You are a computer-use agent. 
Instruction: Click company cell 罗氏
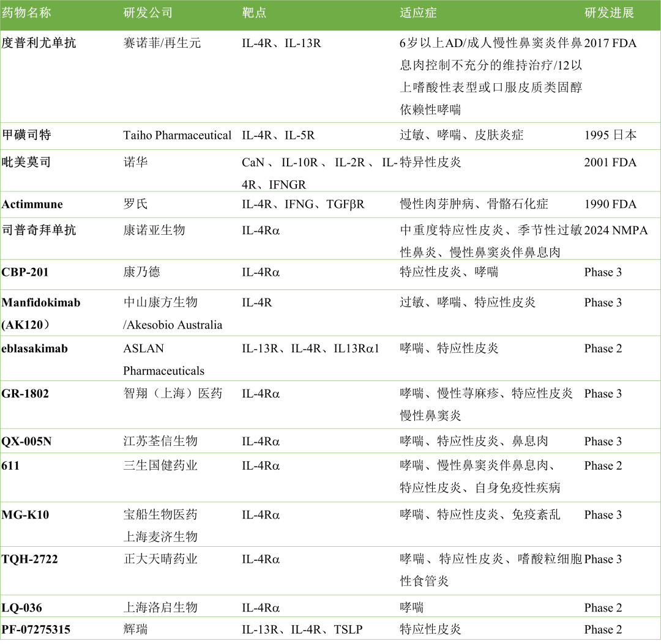tap(135, 204)
